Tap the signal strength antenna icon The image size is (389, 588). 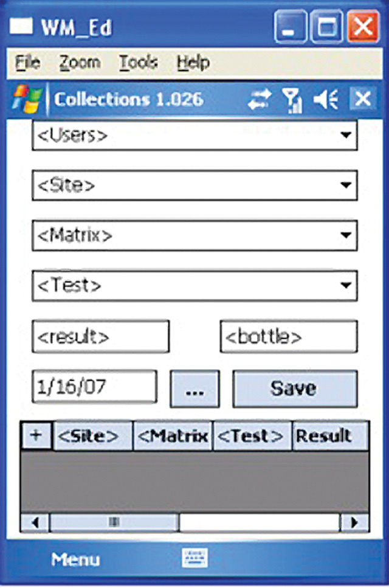point(293,99)
